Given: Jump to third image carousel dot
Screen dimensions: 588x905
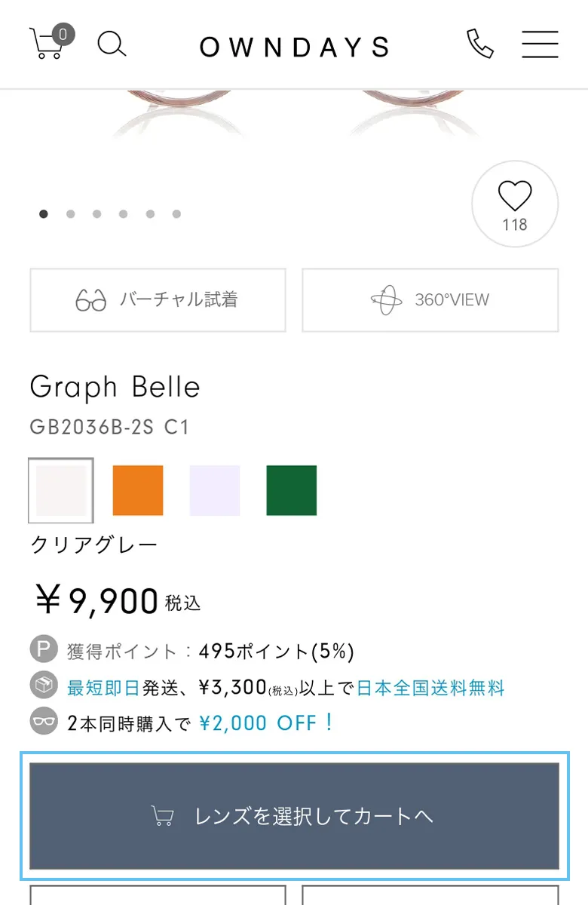Looking at the screenshot, I should click(x=96, y=214).
